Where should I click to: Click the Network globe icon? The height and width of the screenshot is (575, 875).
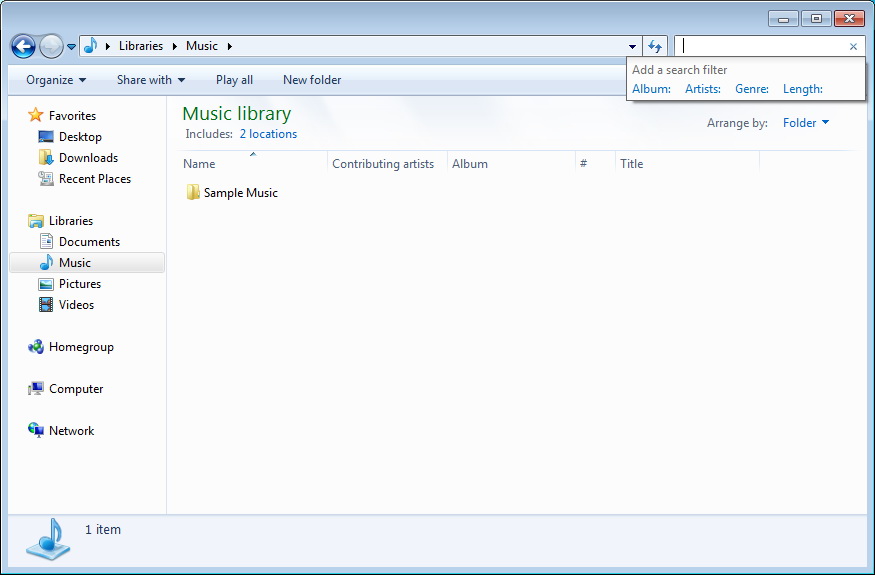(36, 430)
